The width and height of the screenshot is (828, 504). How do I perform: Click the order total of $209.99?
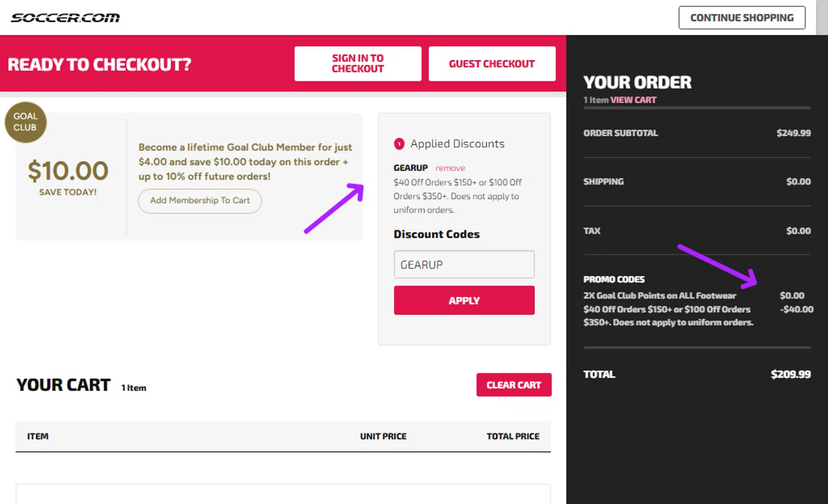tap(790, 374)
